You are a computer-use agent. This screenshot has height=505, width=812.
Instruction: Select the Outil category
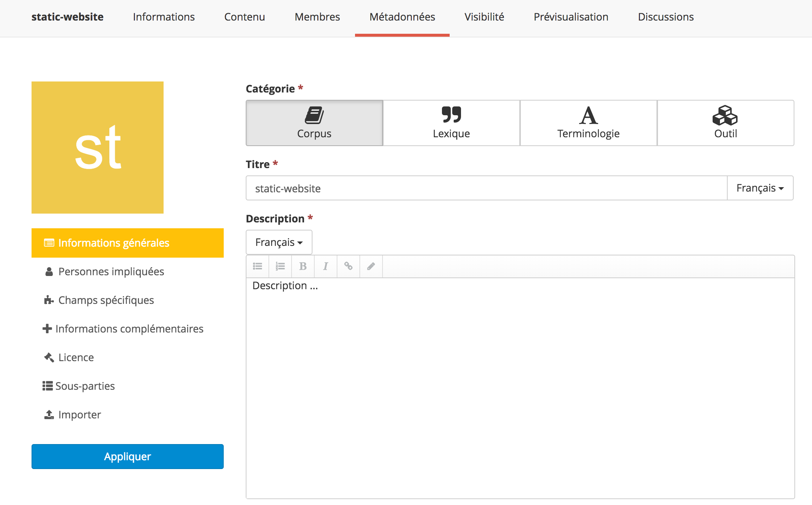[725, 123]
